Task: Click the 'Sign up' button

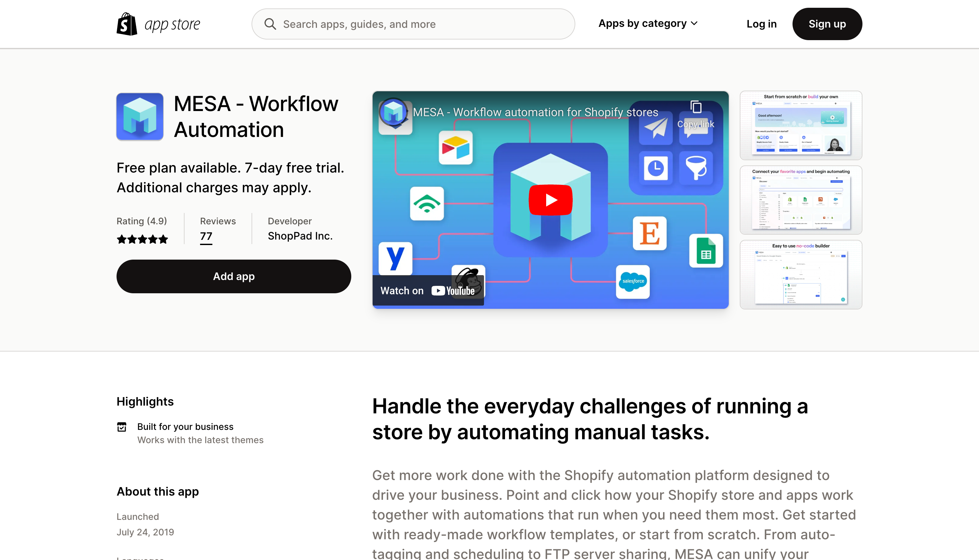Action: [827, 24]
